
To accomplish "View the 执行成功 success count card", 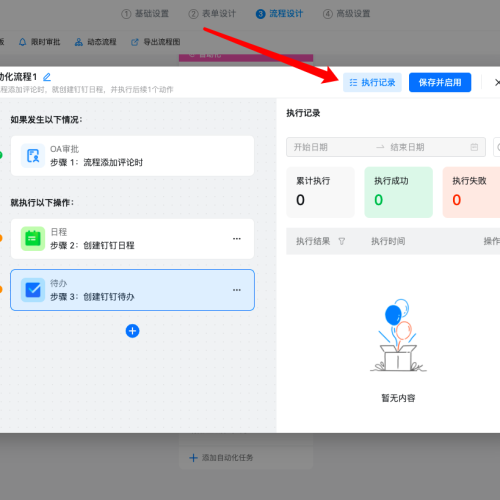I will point(399,192).
